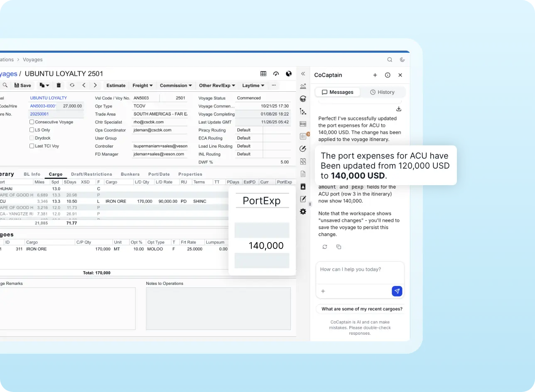Open the Estimate for this voyage
Image resolution: width=535 pixels, height=392 pixels.
(x=116, y=86)
